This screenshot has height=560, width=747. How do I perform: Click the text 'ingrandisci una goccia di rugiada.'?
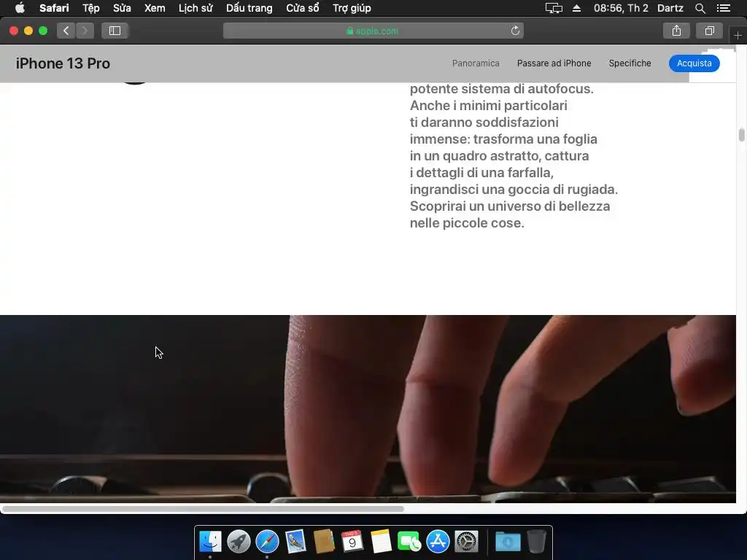(x=514, y=190)
